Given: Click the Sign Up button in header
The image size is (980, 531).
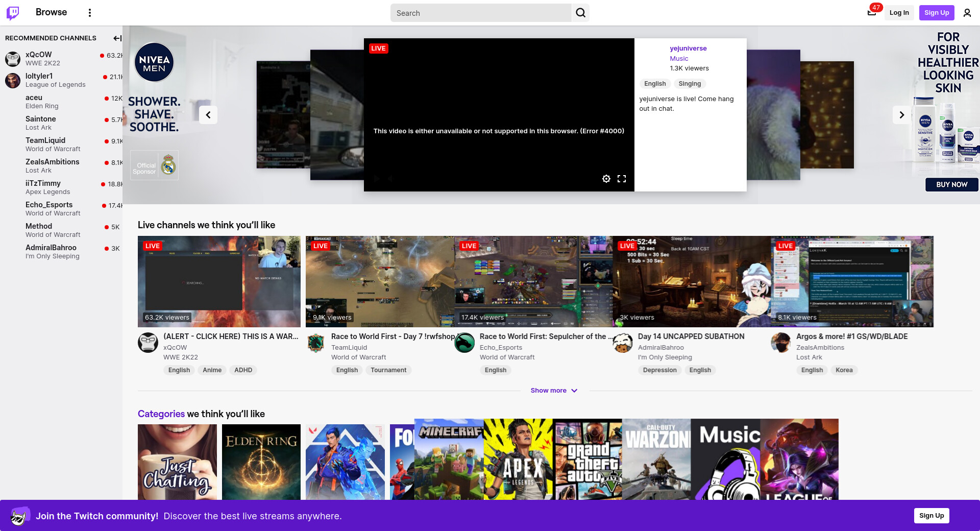Looking at the screenshot, I should (x=936, y=13).
